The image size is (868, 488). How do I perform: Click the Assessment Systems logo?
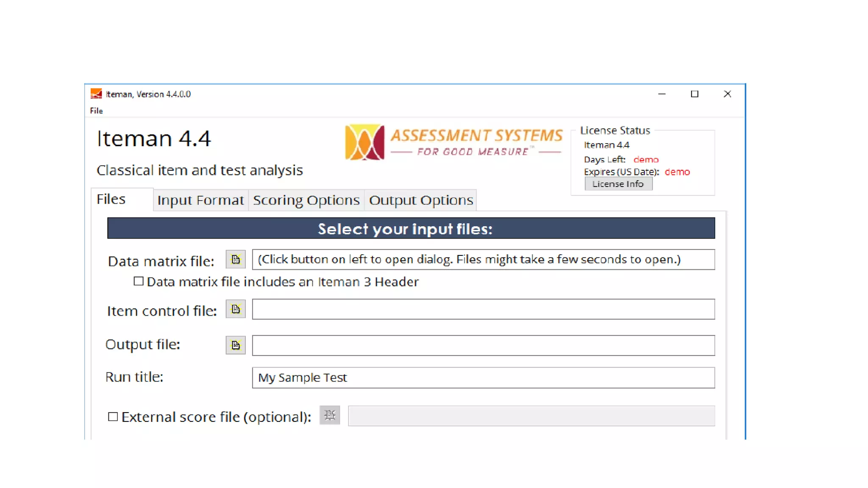click(453, 142)
